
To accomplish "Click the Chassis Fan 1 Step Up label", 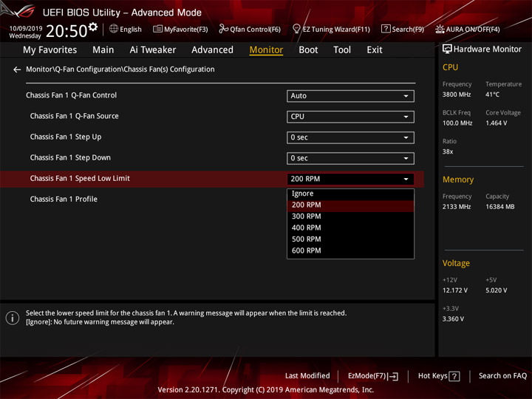I will (66, 137).
